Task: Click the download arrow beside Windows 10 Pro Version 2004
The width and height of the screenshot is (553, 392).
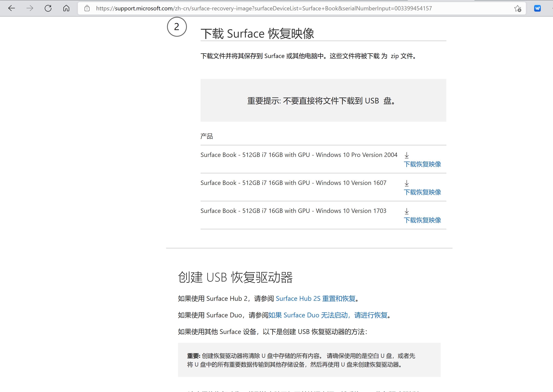Action: point(407,156)
